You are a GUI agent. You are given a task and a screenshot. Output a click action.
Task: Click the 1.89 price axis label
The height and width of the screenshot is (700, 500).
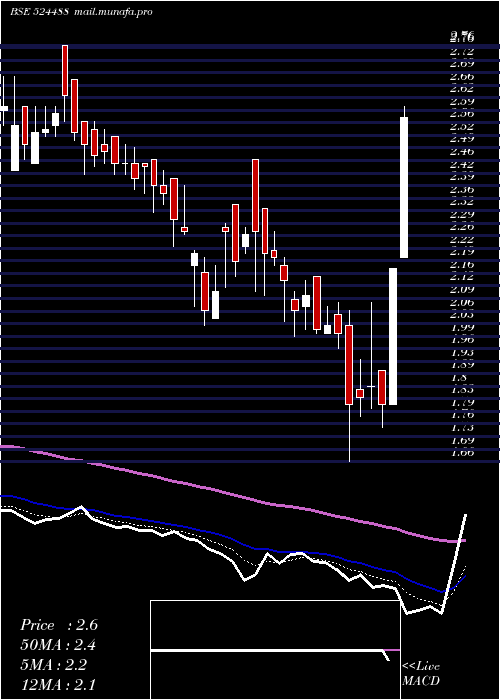point(462,365)
